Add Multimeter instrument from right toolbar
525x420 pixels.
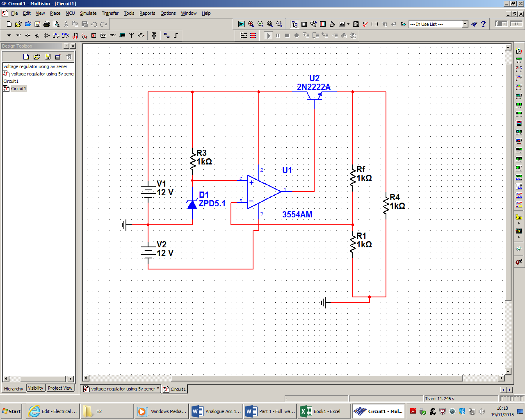pos(519,51)
